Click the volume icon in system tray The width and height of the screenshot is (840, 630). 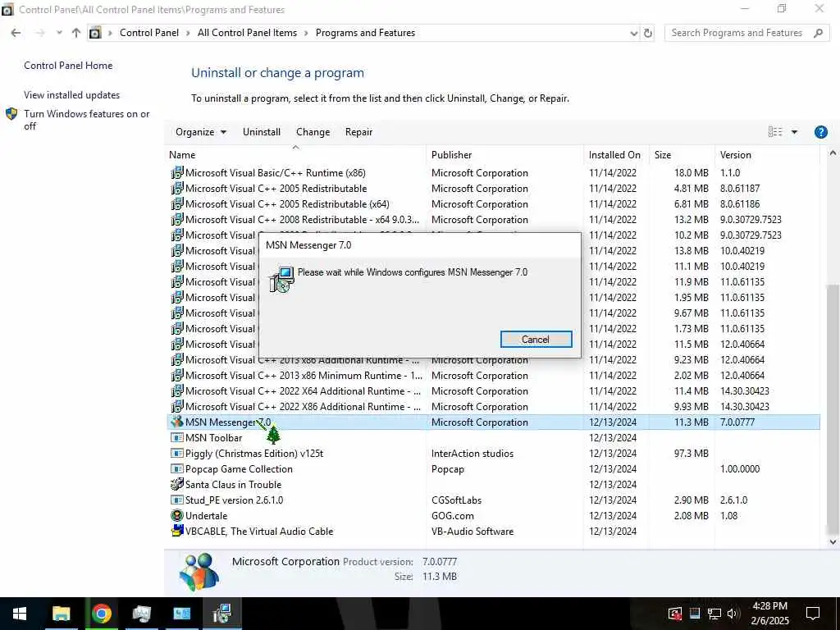pyautogui.click(x=733, y=614)
